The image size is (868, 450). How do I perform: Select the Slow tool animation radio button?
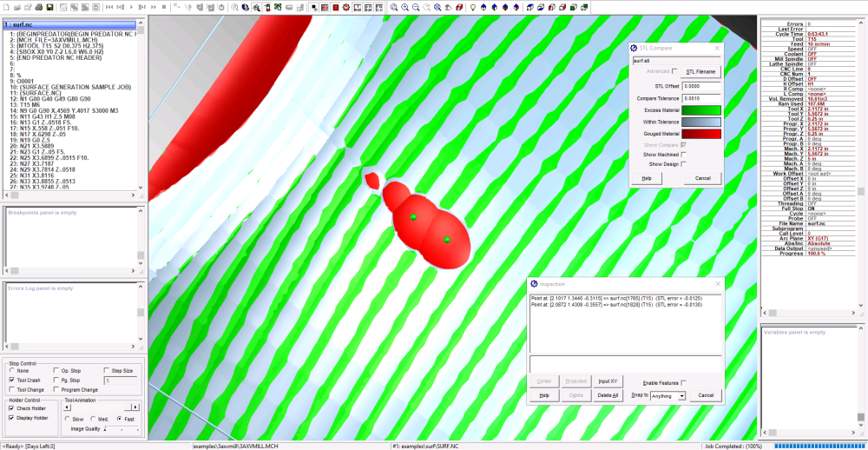[x=69, y=419]
